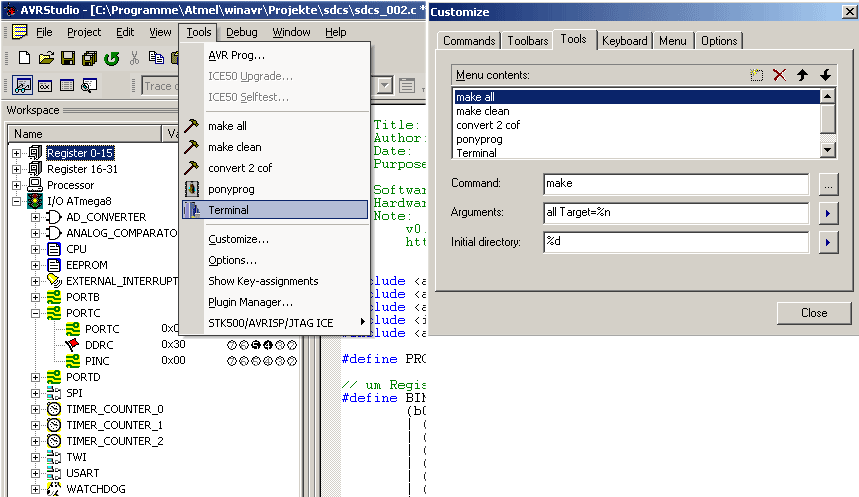Viewport: 859px width, 497px height.
Task: Click the hammer icon beside convert 2 cof
Action: click(191, 167)
